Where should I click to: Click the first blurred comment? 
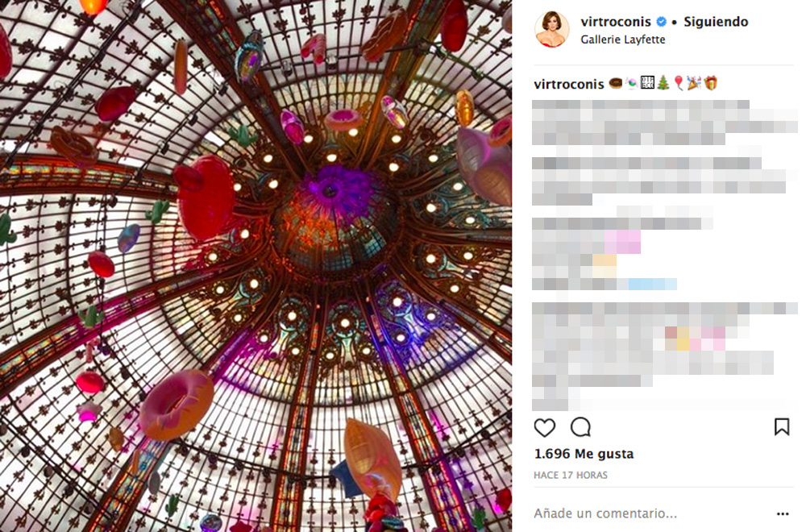[663, 123]
